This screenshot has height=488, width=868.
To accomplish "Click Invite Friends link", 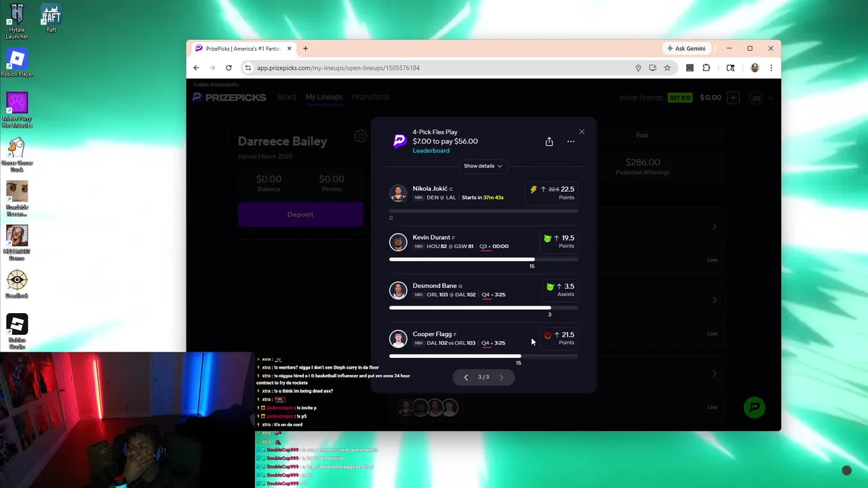I will (x=641, y=98).
